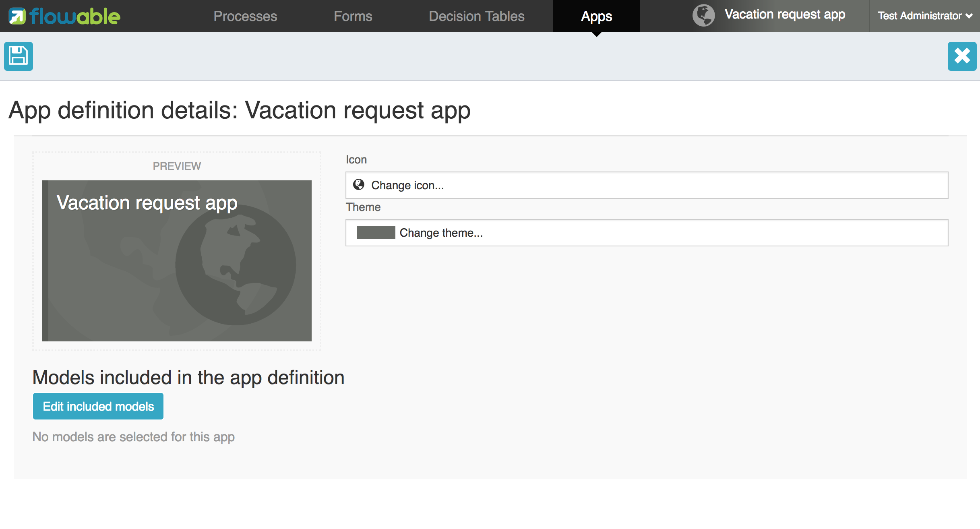Expand the Test Administrator user menu
Viewport: 980px width, 529px height.
919,16
